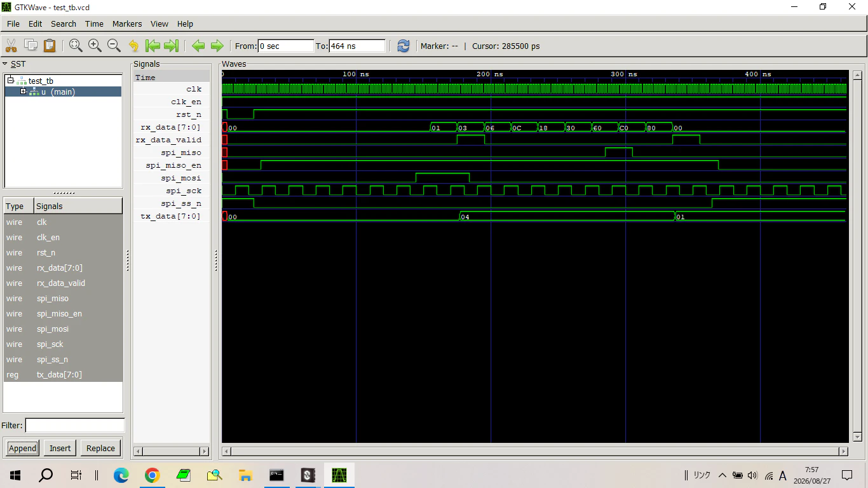
Task: Click the To time field
Action: coord(357,46)
